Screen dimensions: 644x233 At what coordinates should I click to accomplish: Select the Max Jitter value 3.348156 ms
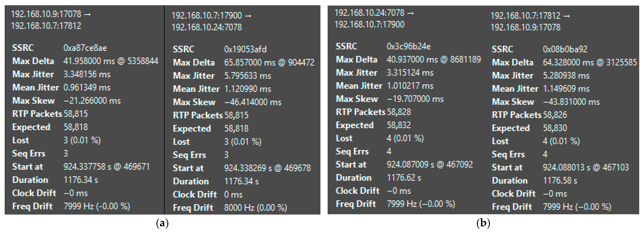87,75
